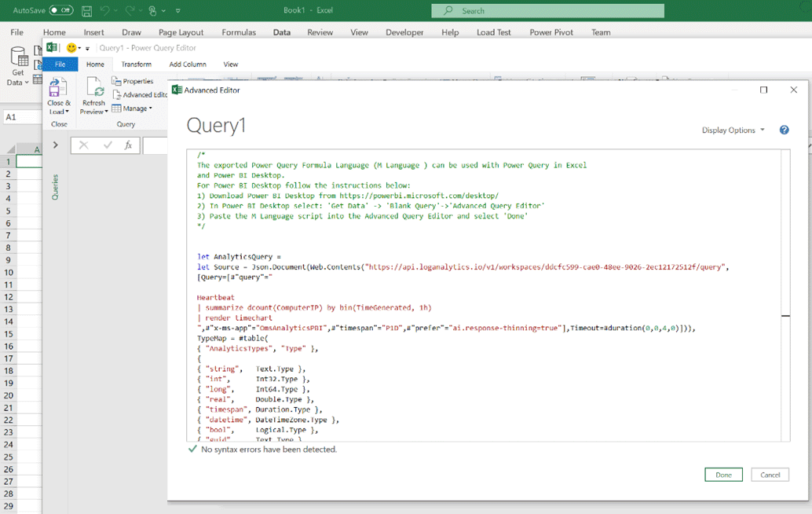The image size is (812, 514).
Task: Toggle the AutoSave switch
Action: click(x=60, y=10)
